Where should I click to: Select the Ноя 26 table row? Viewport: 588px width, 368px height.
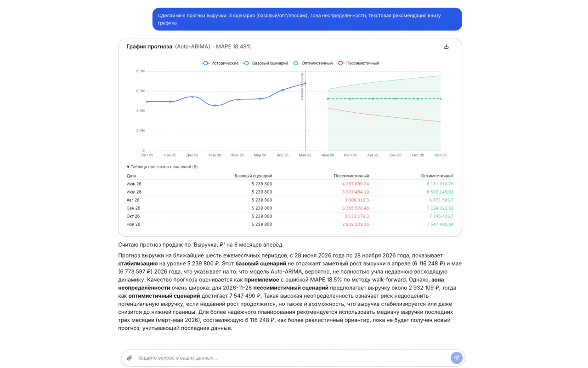tap(290, 224)
